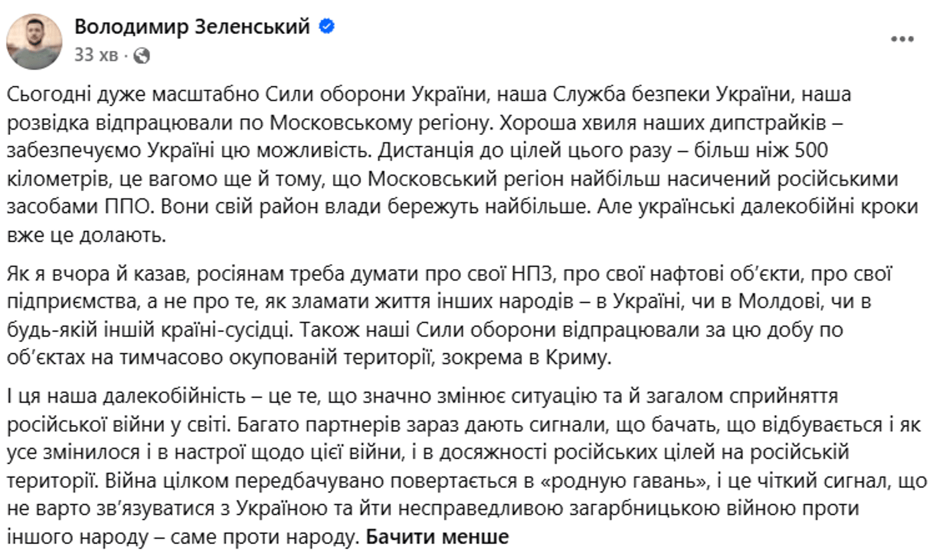Click the globe public audience icon
Image resolution: width=936 pixels, height=560 pixels.
click(x=142, y=56)
